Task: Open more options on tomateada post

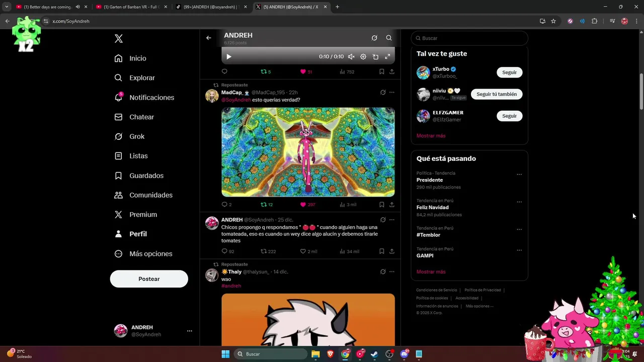Action: pyautogui.click(x=392, y=220)
